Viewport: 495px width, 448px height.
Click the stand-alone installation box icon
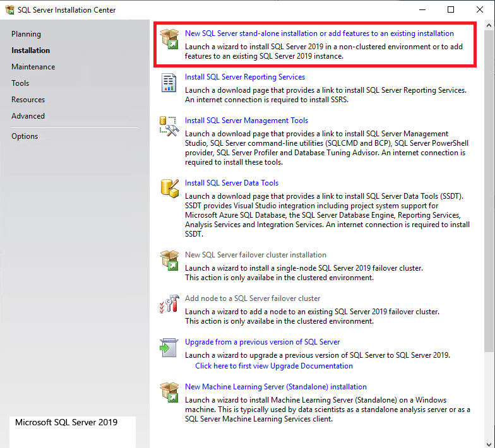(x=169, y=39)
